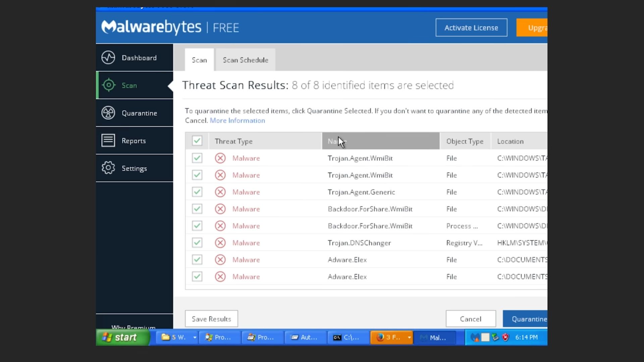Image resolution: width=644 pixels, height=362 pixels.
Task: Select the Scan tab
Action: coord(199,60)
